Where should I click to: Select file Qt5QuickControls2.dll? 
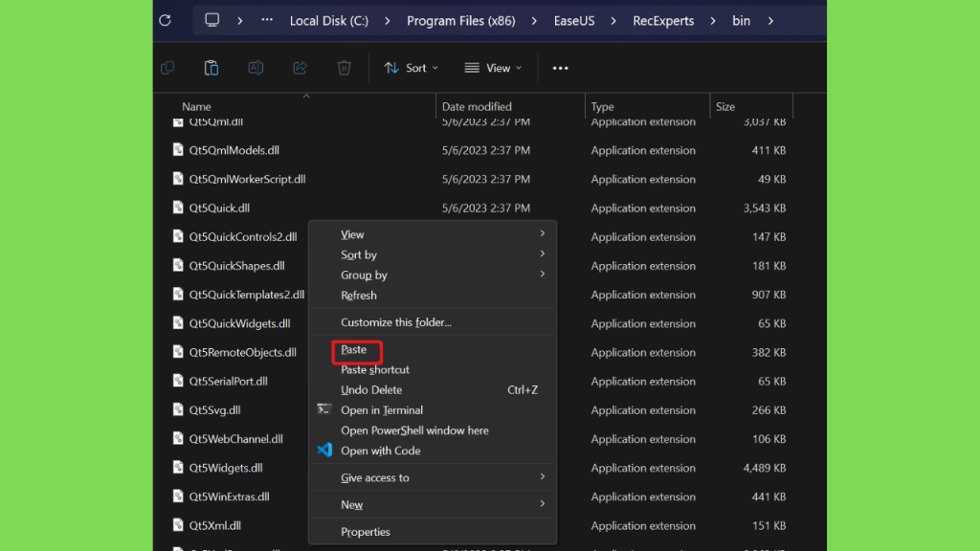click(x=243, y=237)
